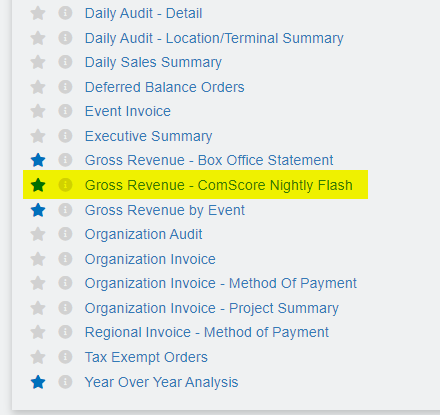This screenshot has height=415, width=440.
Task: Star the Organization Invoice report
Action: [38, 259]
